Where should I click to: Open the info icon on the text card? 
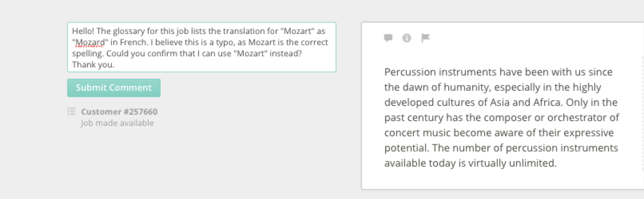(407, 38)
